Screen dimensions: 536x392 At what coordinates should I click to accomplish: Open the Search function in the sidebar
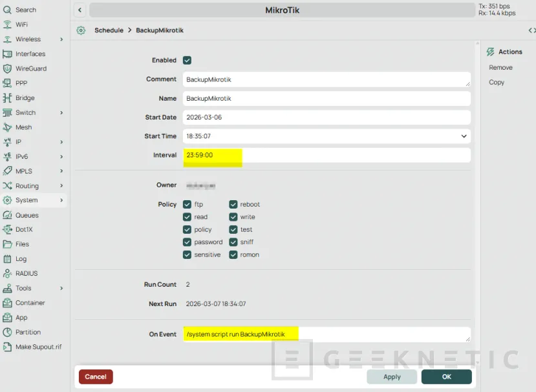tap(25, 10)
